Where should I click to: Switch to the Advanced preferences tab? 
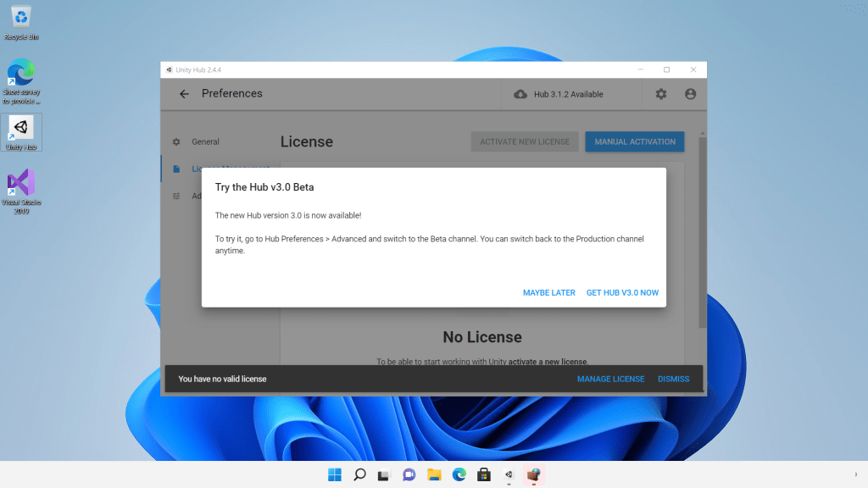[x=195, y=196]
